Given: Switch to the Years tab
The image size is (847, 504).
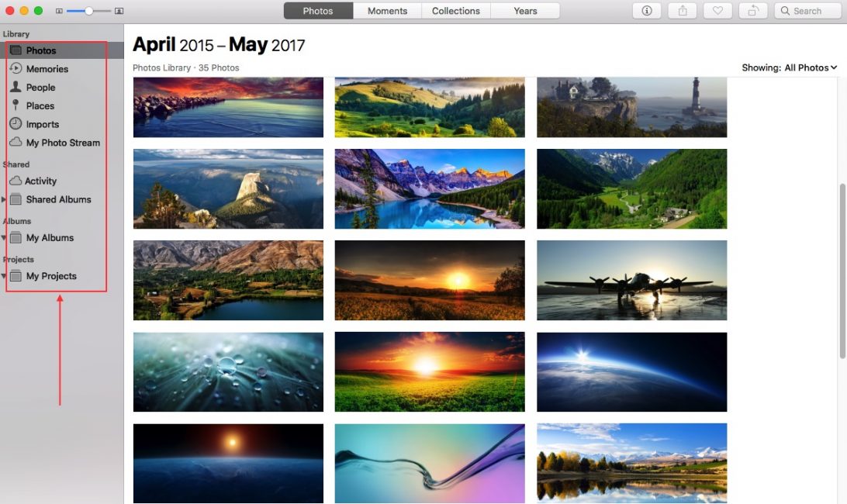Looking at the screenshot, I should coord(525,11).
